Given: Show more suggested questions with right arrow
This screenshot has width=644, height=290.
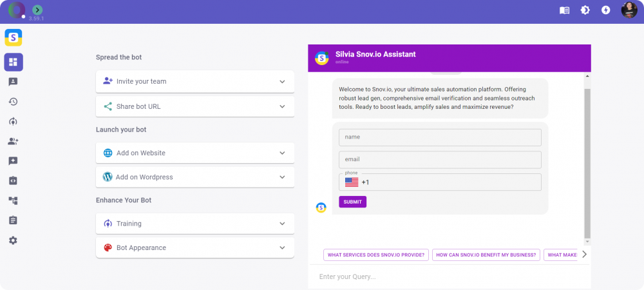Looking at the screenshot, I should (x=585, y=255).
